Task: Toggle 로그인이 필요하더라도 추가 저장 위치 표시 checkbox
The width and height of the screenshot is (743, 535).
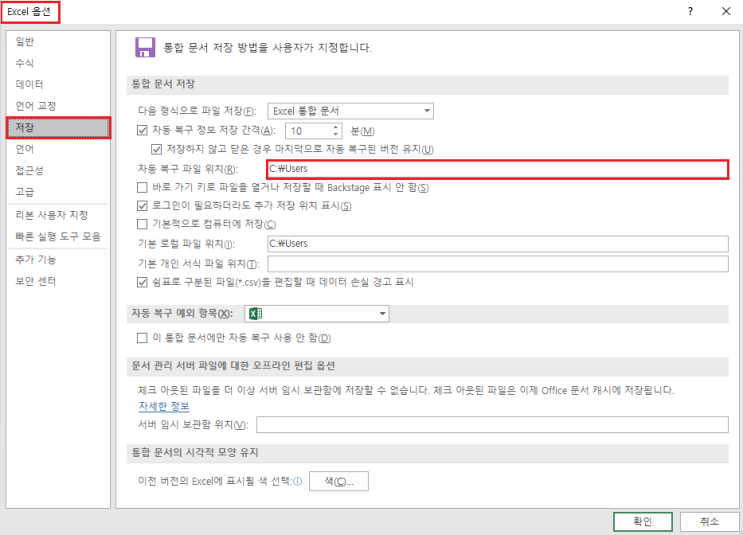Action: 142,206
